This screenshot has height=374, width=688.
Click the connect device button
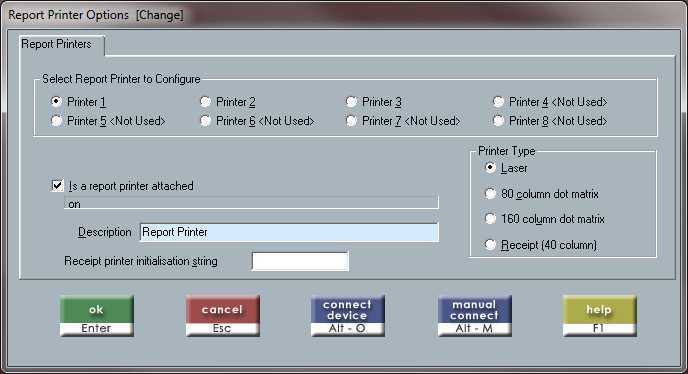pyautogui.click(x=348, y=316)
